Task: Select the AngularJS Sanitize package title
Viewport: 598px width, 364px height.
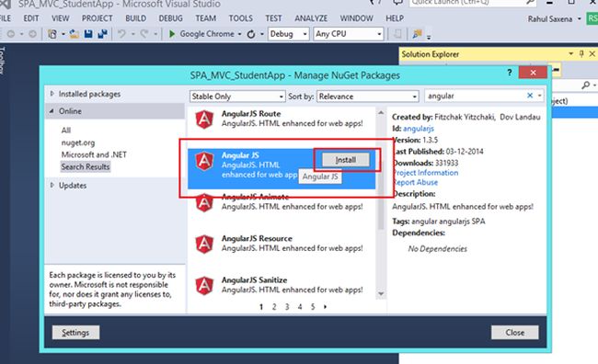Action: 254,279
